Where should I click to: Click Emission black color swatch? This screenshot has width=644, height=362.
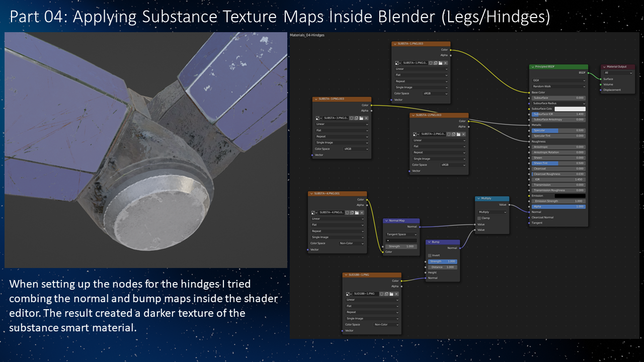[x=570, y=196]
